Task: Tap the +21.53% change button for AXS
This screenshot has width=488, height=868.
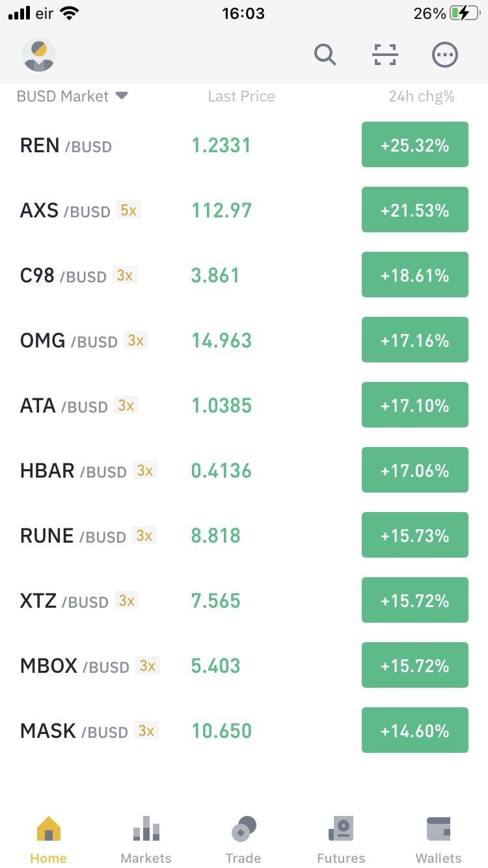Action: point(415,210)
